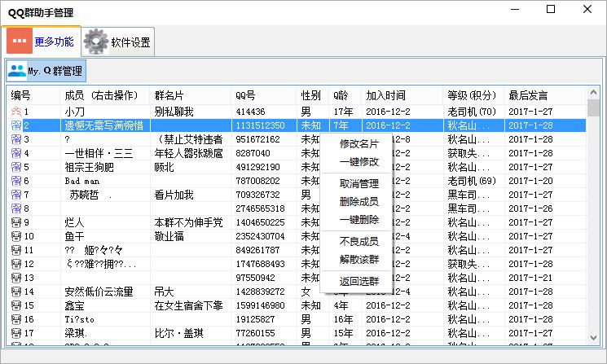Select 删除成员 in context menu

(358, 201)
